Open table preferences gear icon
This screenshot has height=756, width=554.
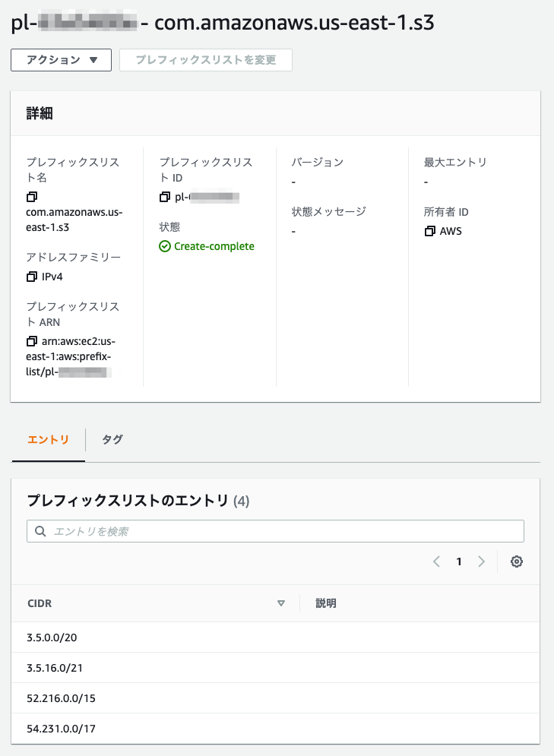(517, 561)
